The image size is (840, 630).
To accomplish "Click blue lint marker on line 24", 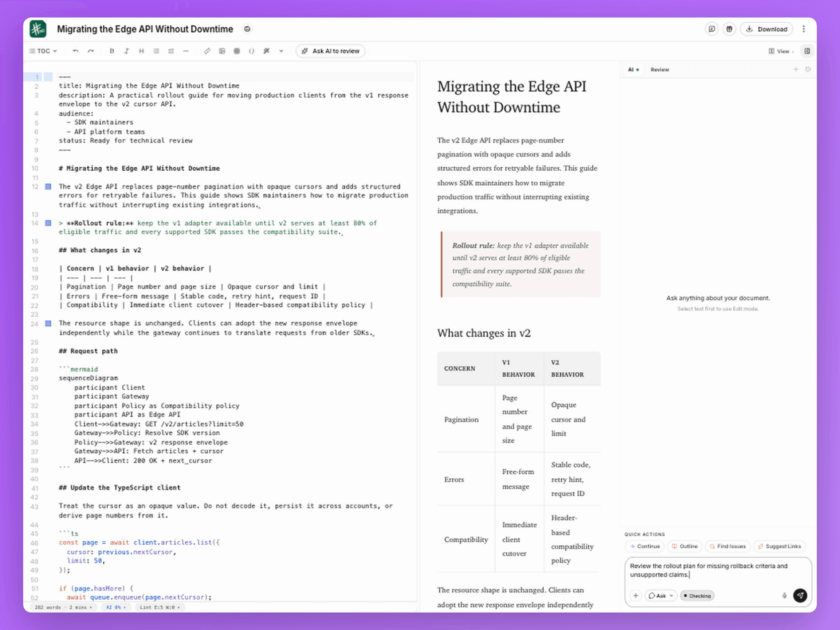I will tap(49, 324).
